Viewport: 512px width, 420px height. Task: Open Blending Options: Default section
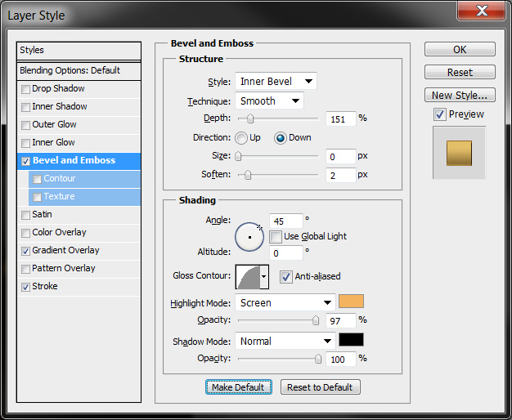click(x=70, y=71)
